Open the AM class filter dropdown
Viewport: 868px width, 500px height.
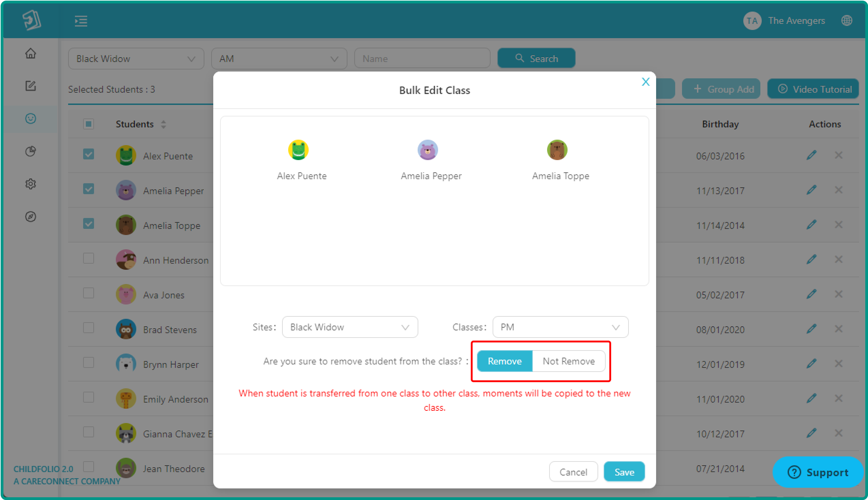pos(279,59)
